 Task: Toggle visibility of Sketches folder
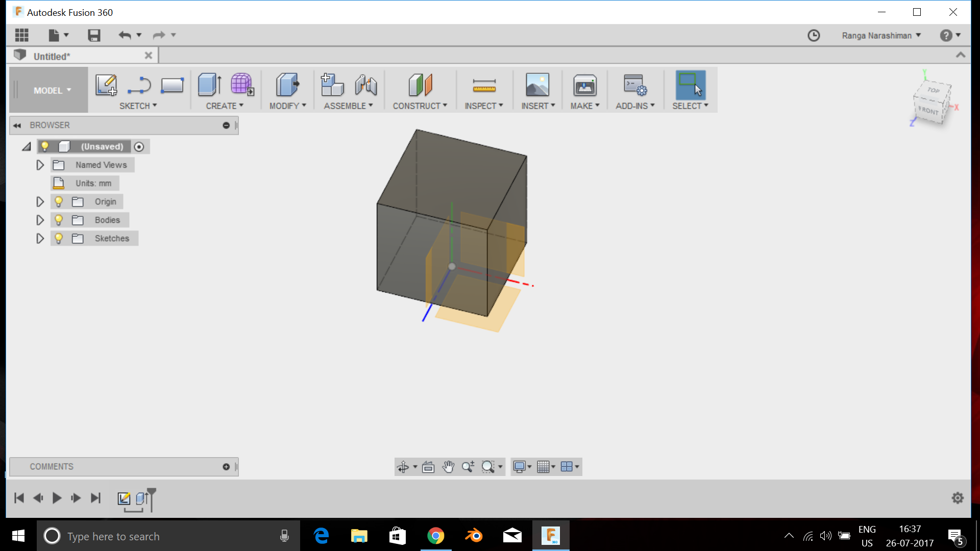(x=59, y=238)
